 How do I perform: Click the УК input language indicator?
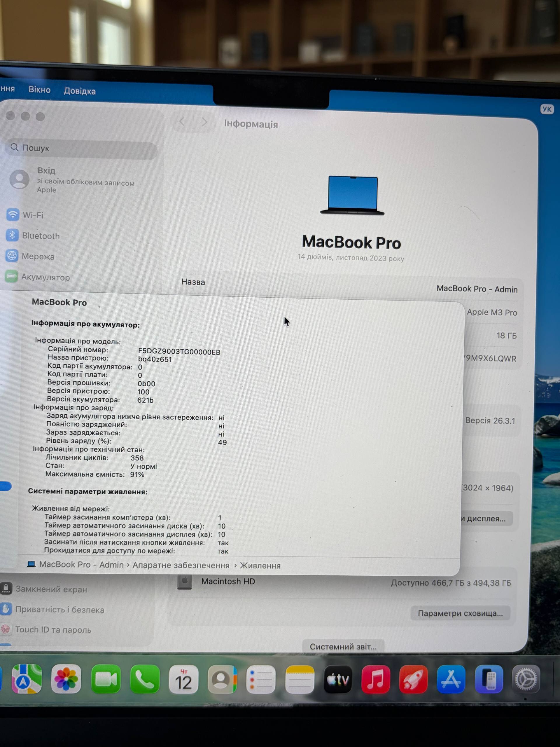(x=547, y=109)
